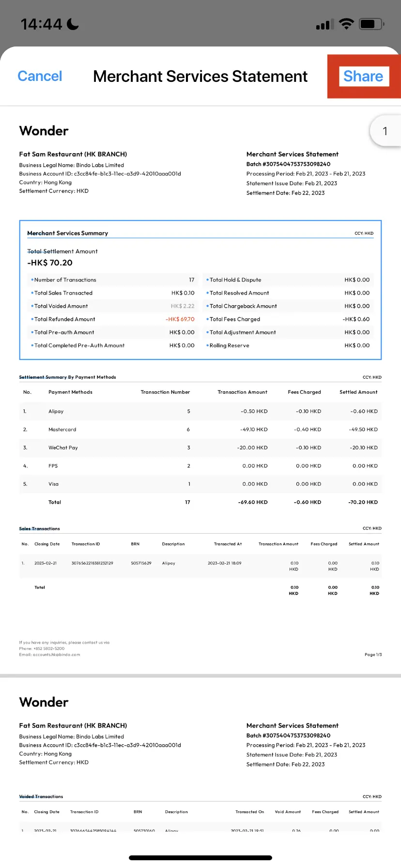Viewport: 401px width, 868px height.
Task: Select the Total Voided Amount label
Action: (61, 306)
